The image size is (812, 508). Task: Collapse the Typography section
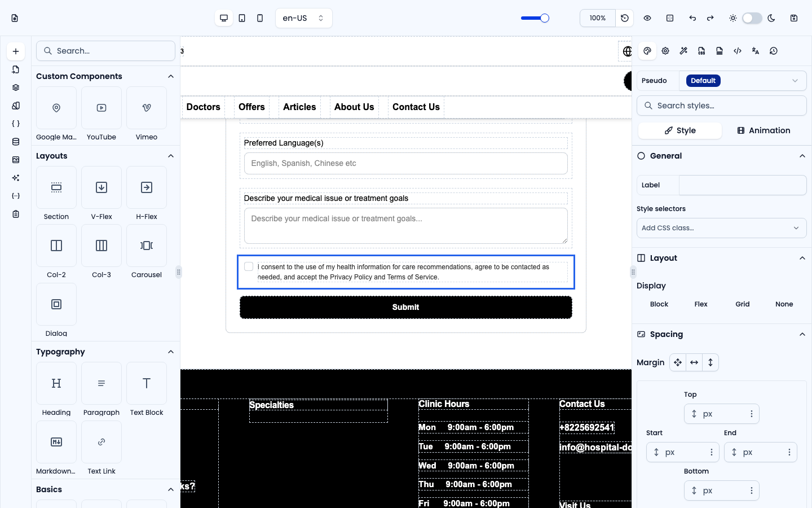coord(171,352)
